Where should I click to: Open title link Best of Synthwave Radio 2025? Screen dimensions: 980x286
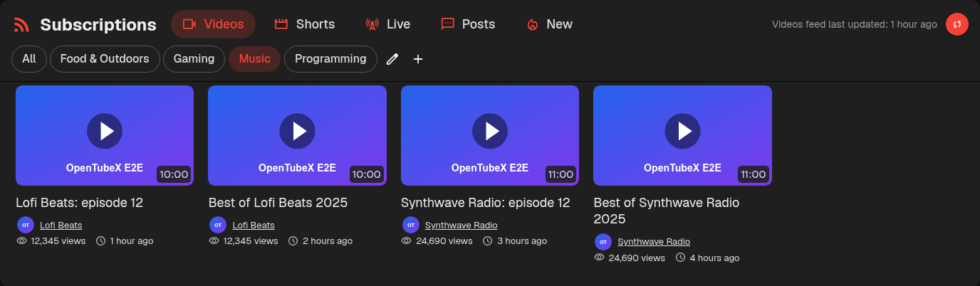[x=667, y=211]
